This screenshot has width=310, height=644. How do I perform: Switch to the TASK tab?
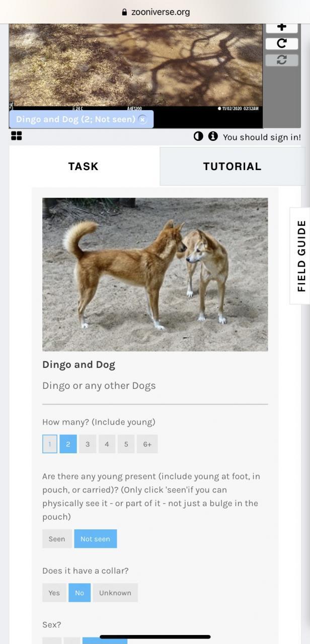84,167
